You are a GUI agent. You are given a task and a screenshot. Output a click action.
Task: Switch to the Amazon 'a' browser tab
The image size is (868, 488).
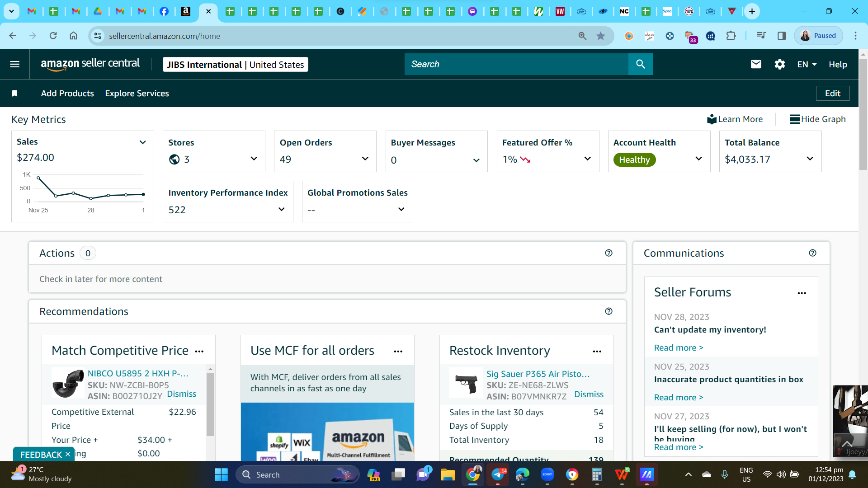pyautogui.click(x=186, y=11)
